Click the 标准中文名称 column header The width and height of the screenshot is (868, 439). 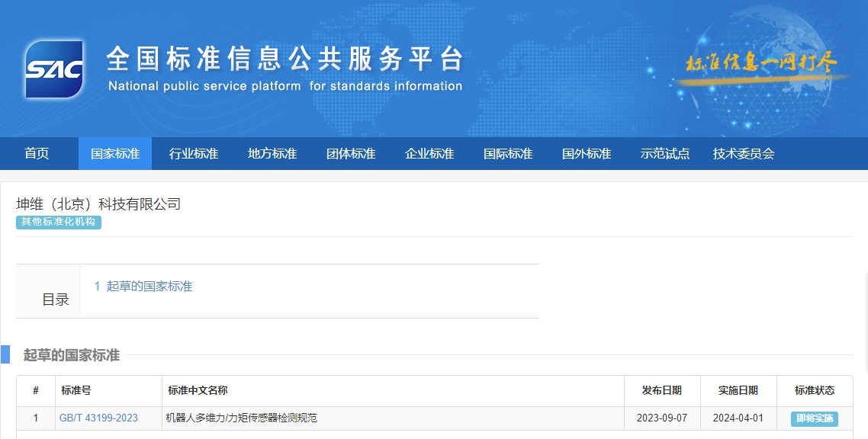pyautogui.click(x=393, y=390)
